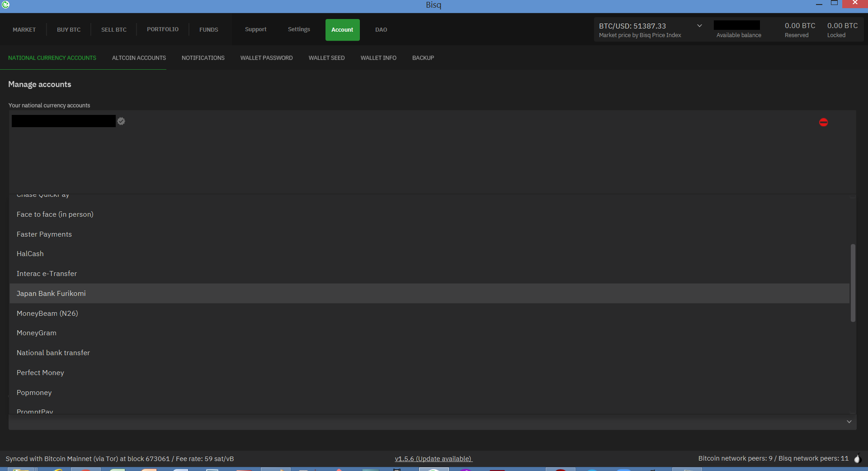Click the red remove account icon
Viewport: 868px width, 471px height.
pyautogui.click(x=823, y=122)
